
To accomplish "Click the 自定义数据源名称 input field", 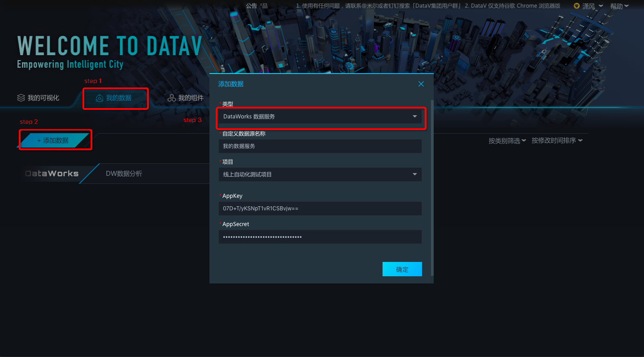I will click(320, 146).
